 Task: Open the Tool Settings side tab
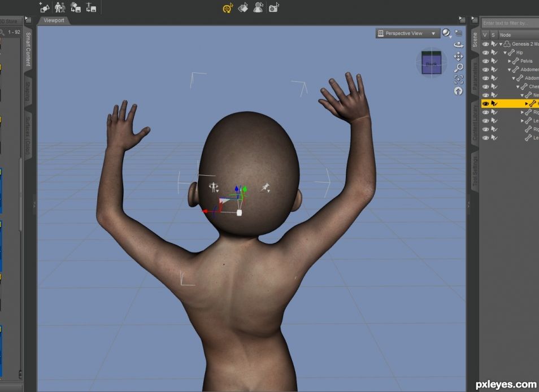[x=475, y=171]
